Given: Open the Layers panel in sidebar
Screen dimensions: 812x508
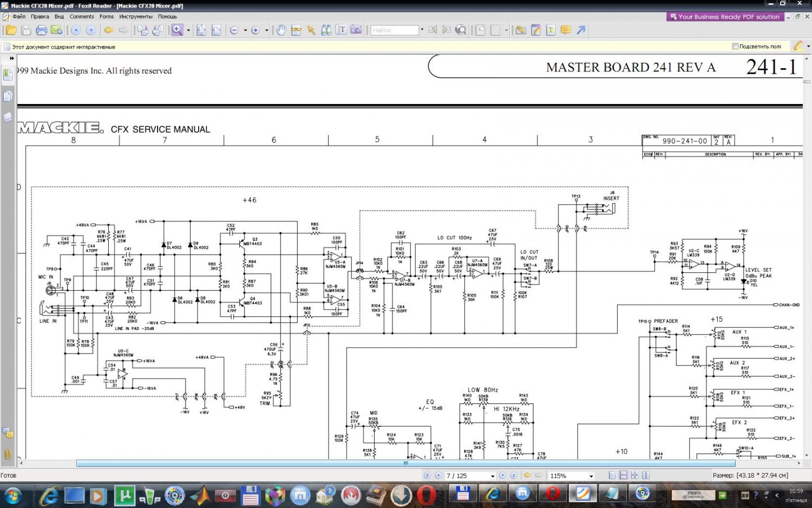Looking at the screenshot, I should tap(8, 118).
